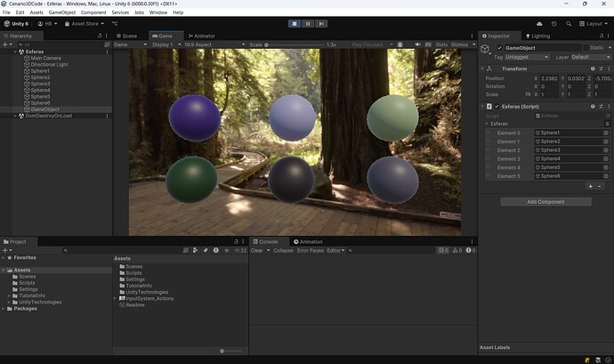Open the toolbar Search magnifier icon
The width and height of the screenshot is (614, 364).
569,24
